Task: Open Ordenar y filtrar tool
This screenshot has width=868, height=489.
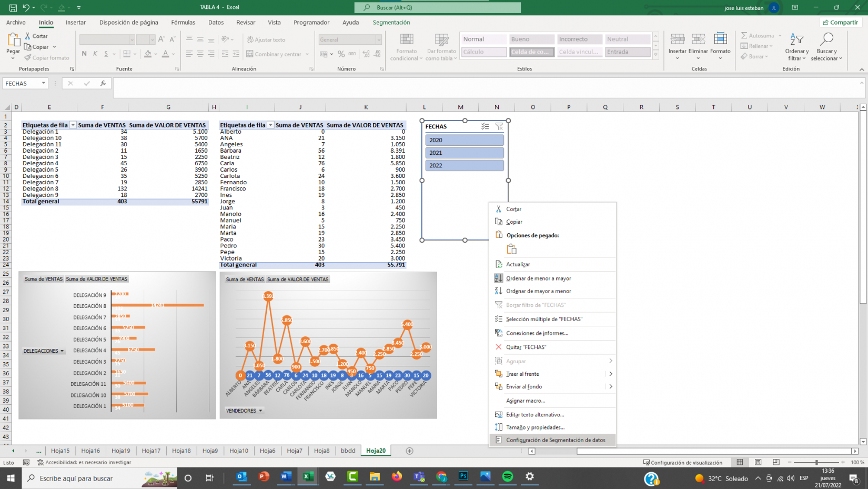Action: click(x=797, y=46)
